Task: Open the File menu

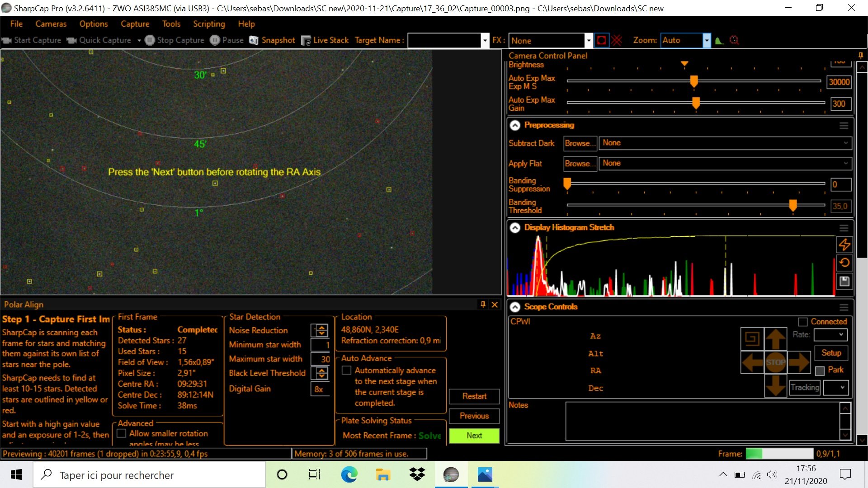Action: [16, 24]
